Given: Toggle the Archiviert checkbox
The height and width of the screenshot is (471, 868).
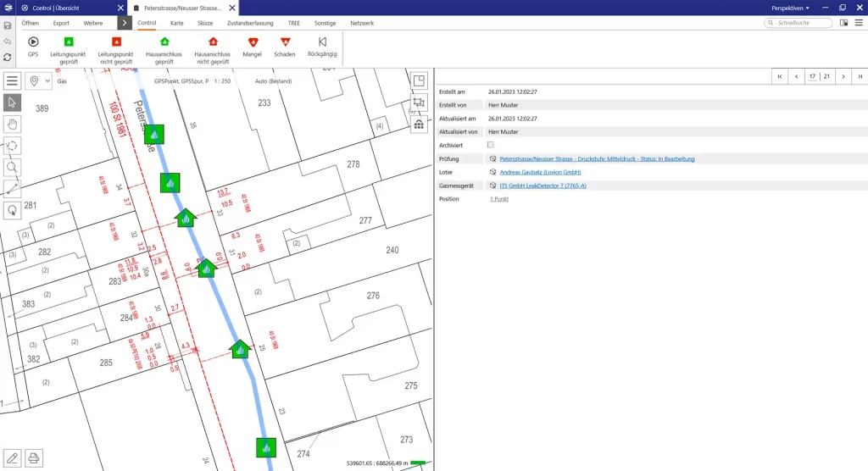Looking at the screenshot, I should click(x=491, y=145).
